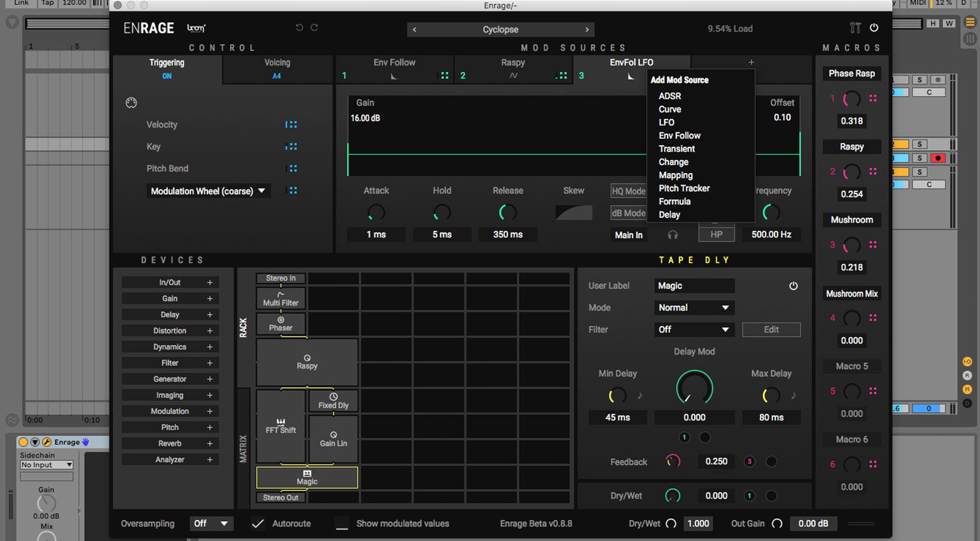Image resolution: width=980 pixels, height=541 pixels.
Task: Open the Filter Off dropdown
Action: (694, 330)
